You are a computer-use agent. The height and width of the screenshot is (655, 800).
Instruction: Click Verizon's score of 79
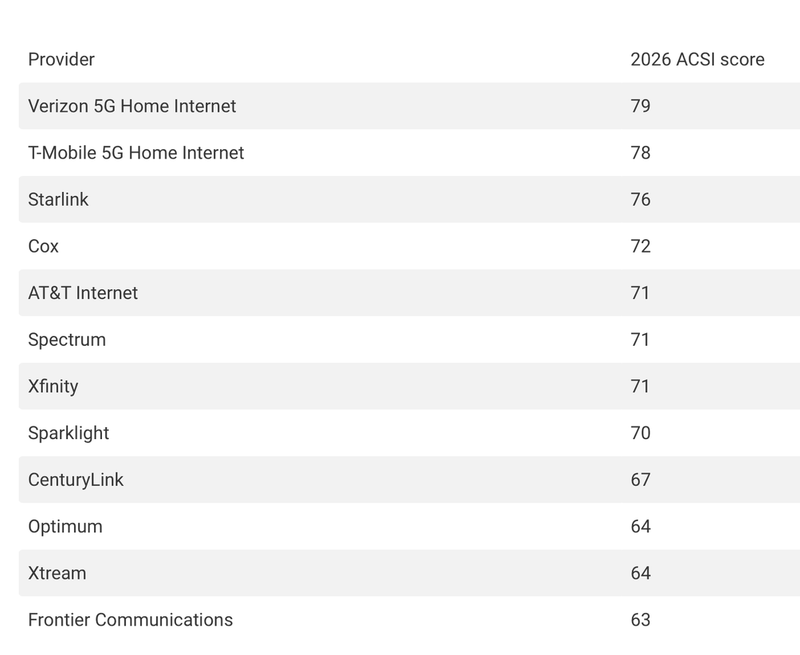(640, 106)
